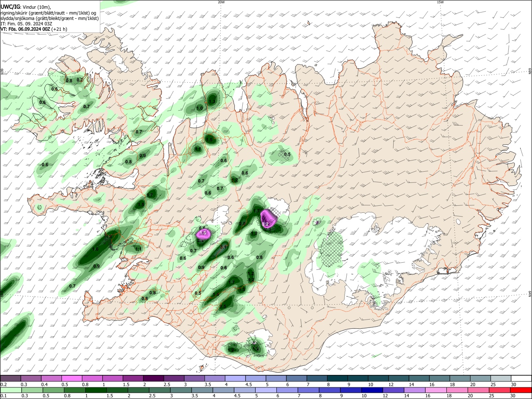
Task: Click the crosshatched area on Vatnajökull glacier
Action: (332, 249)
